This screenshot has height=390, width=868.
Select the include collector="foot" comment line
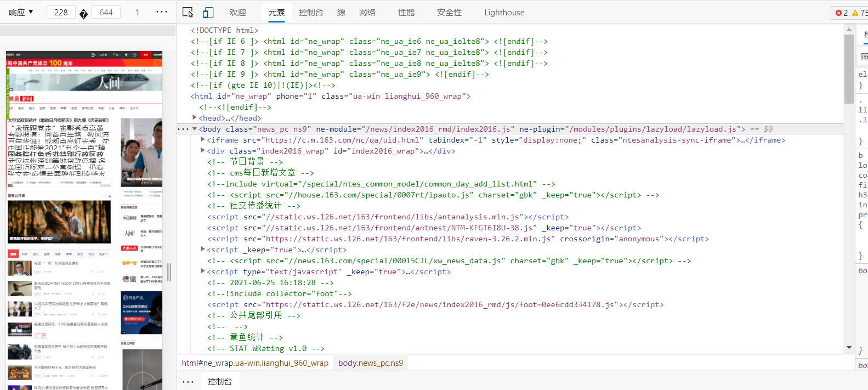click(x=280, y=293)
